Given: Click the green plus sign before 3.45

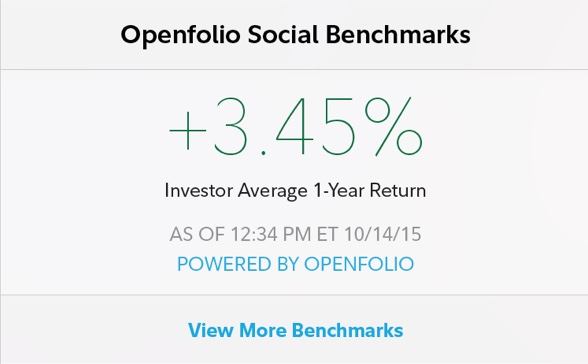Looking at the screenshot, I should pos(188,131).
